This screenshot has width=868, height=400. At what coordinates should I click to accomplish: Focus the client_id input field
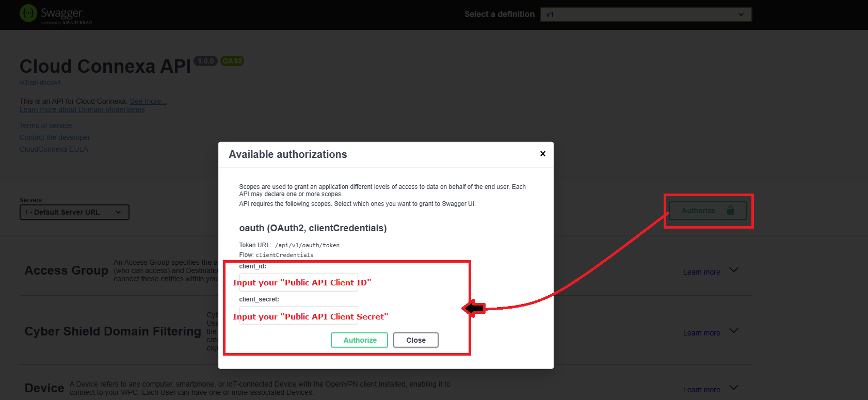coord(298,282)
